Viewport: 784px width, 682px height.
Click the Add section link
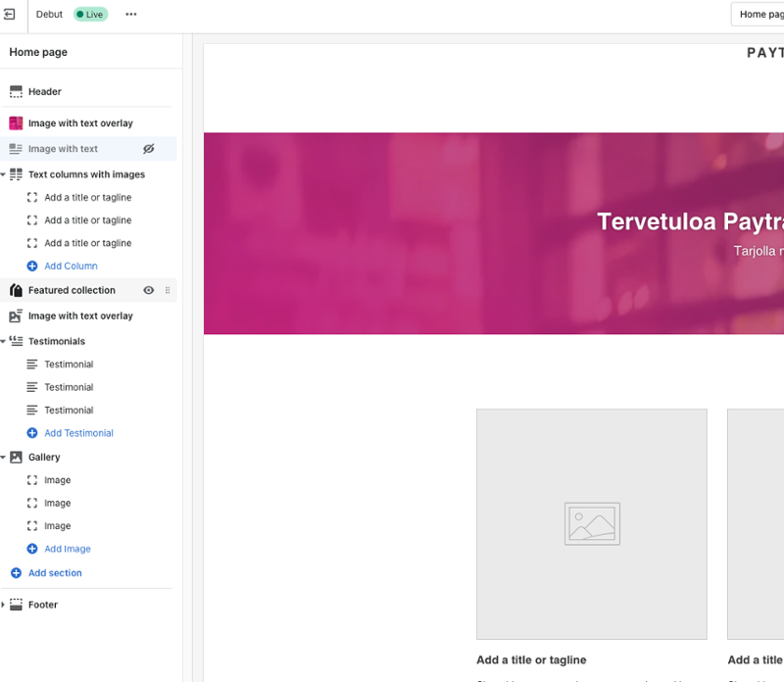[x=55, y=573]
